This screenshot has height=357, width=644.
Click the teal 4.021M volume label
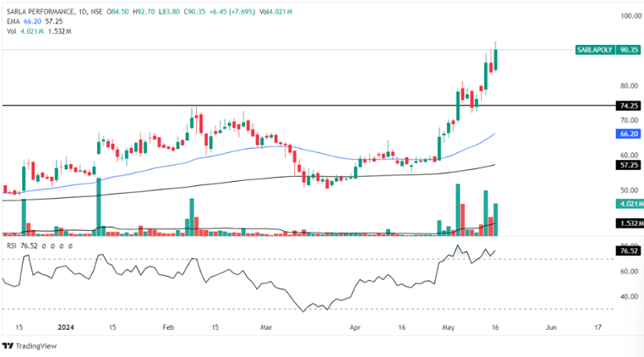[x=626, y=204]
